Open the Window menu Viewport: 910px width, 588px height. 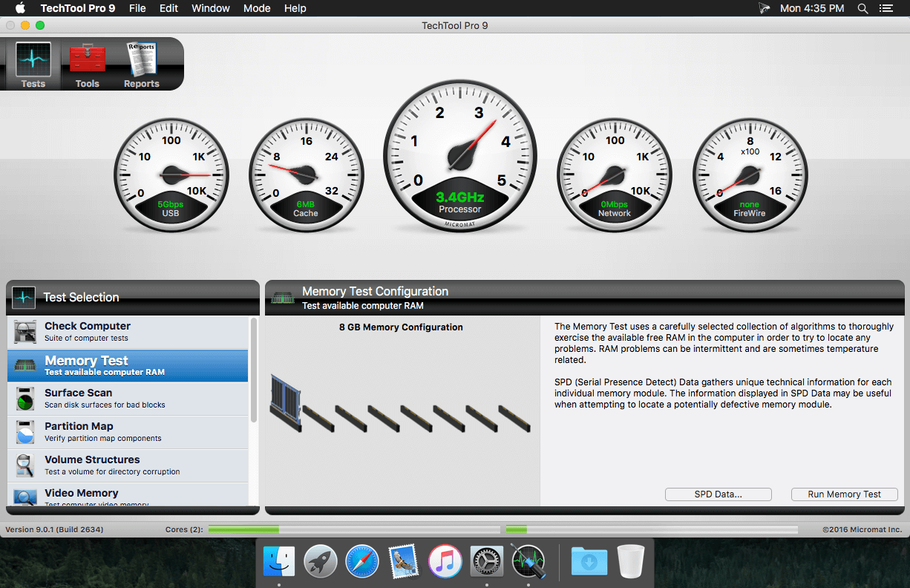click(211, 8)
